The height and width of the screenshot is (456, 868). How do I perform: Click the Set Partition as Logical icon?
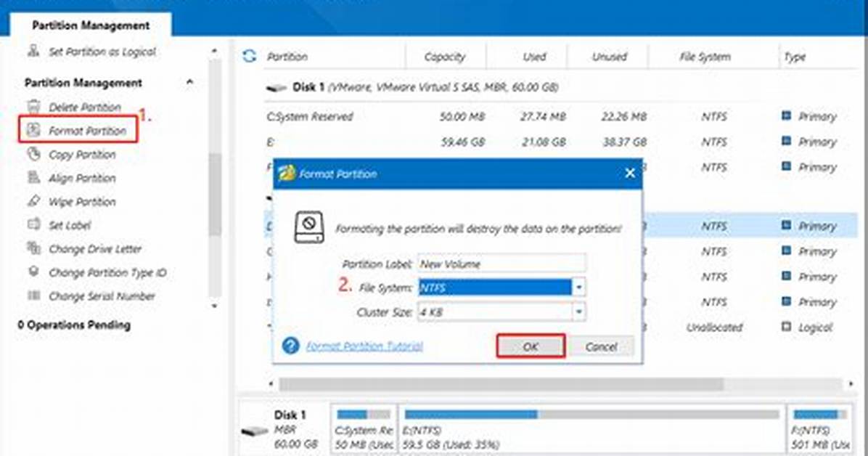click(x=34, y=51)
